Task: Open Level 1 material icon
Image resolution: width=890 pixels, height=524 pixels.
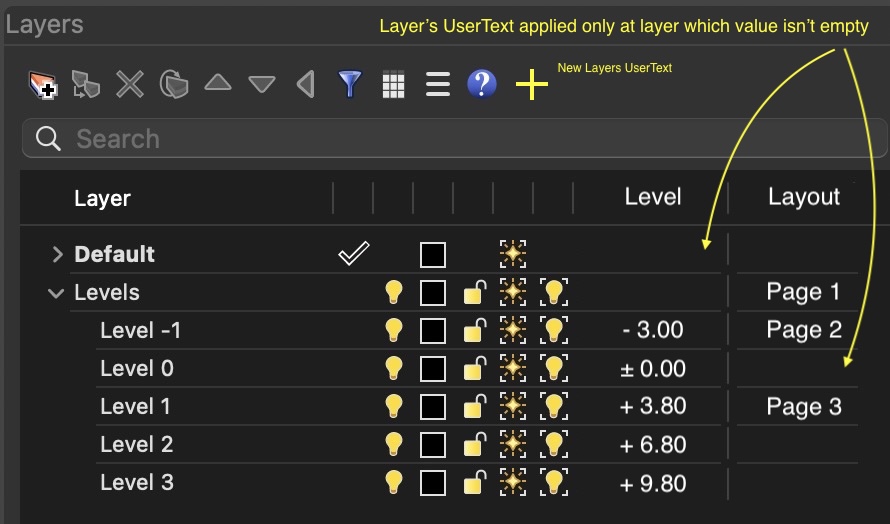Action: [513, 406]
